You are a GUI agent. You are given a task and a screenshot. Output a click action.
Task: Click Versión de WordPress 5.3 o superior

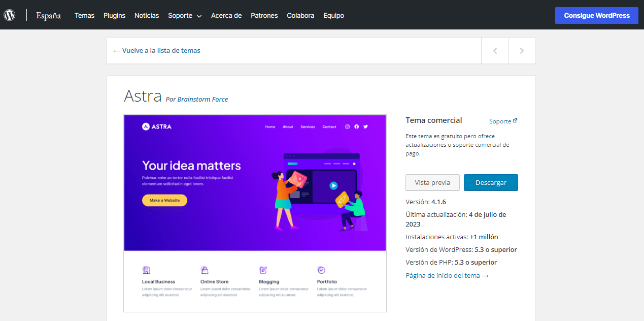pos(461,249)
